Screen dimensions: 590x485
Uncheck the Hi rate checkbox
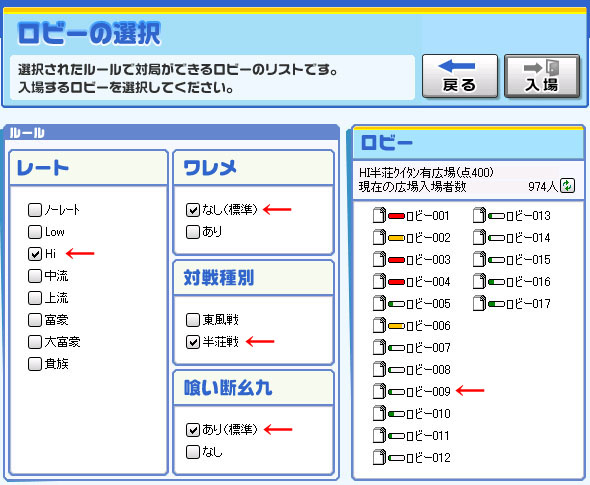pyautogui.click(x=35, y=254)
